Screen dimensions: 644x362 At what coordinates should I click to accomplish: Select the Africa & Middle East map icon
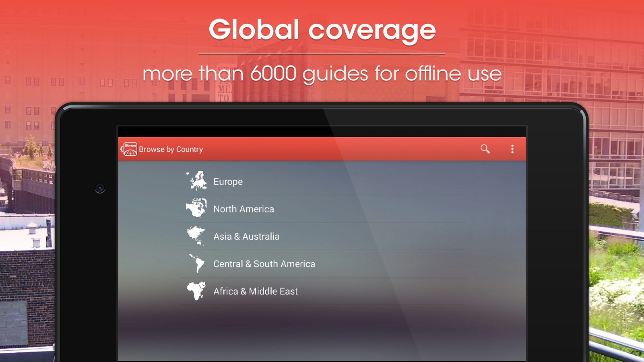pyautogui.click(x=196, y=291)
